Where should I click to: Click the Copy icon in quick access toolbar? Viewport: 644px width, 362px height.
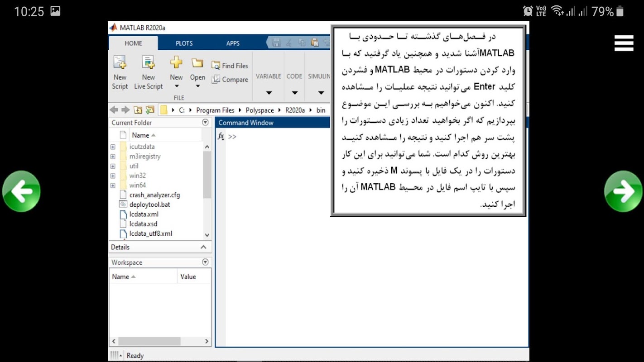(302, 43)
